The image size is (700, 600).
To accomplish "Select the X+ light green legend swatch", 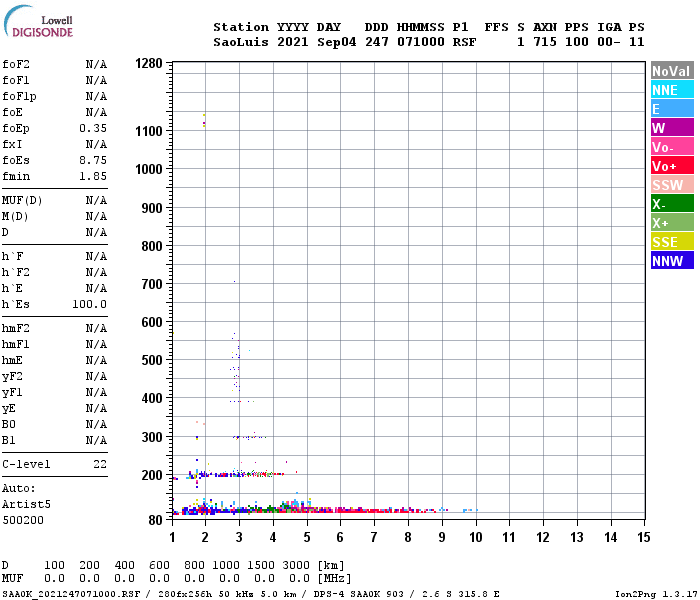I will (672, 223).
